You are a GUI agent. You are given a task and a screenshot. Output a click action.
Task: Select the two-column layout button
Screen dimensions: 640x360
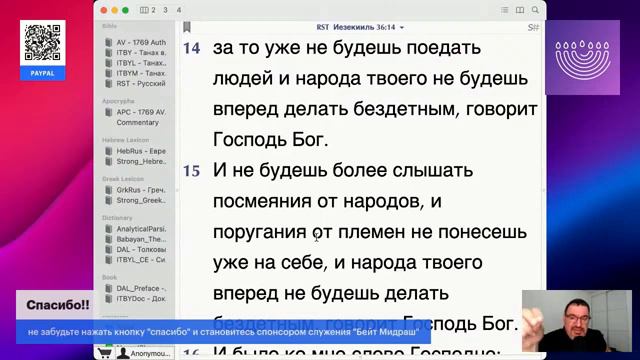coord(148,10)
